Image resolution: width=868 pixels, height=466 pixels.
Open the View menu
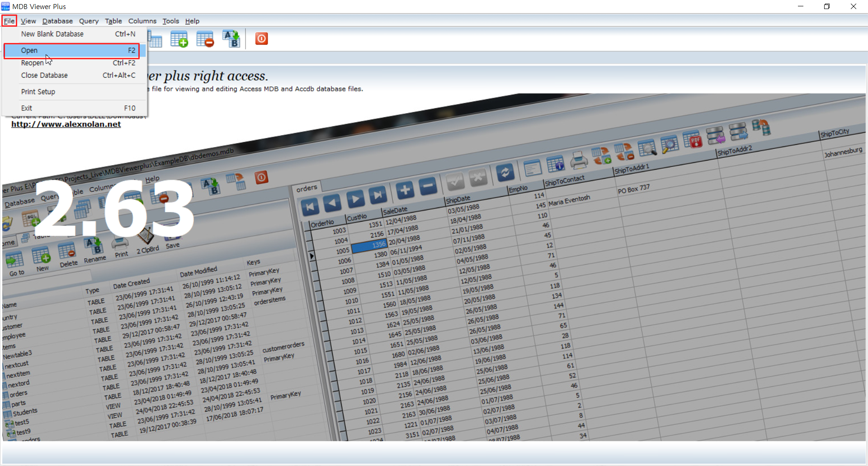(x=28, y=21)
